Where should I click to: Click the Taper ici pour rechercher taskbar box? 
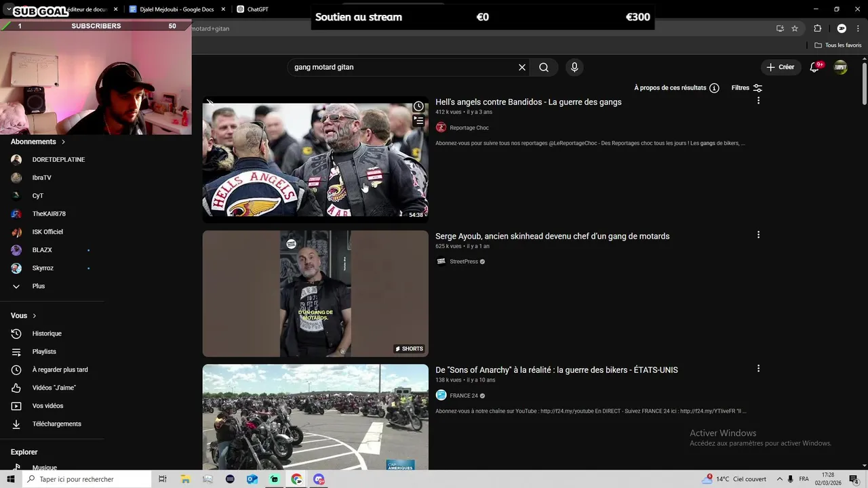(87, 479)
